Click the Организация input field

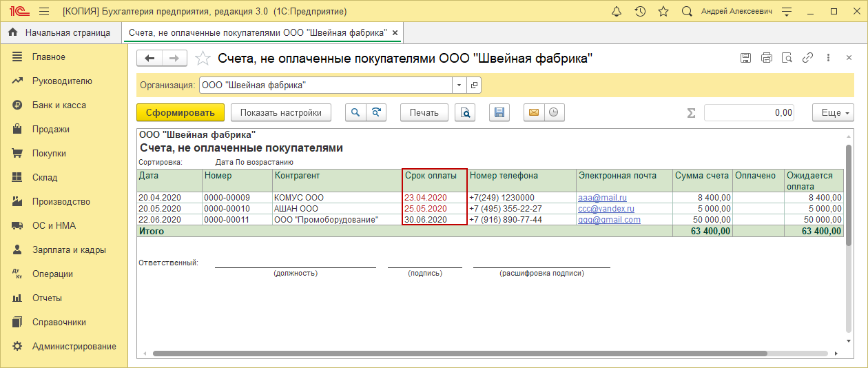pos(326,85)
